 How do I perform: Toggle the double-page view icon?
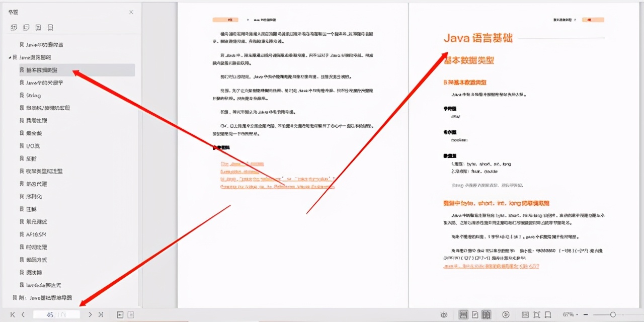(487, 314)
